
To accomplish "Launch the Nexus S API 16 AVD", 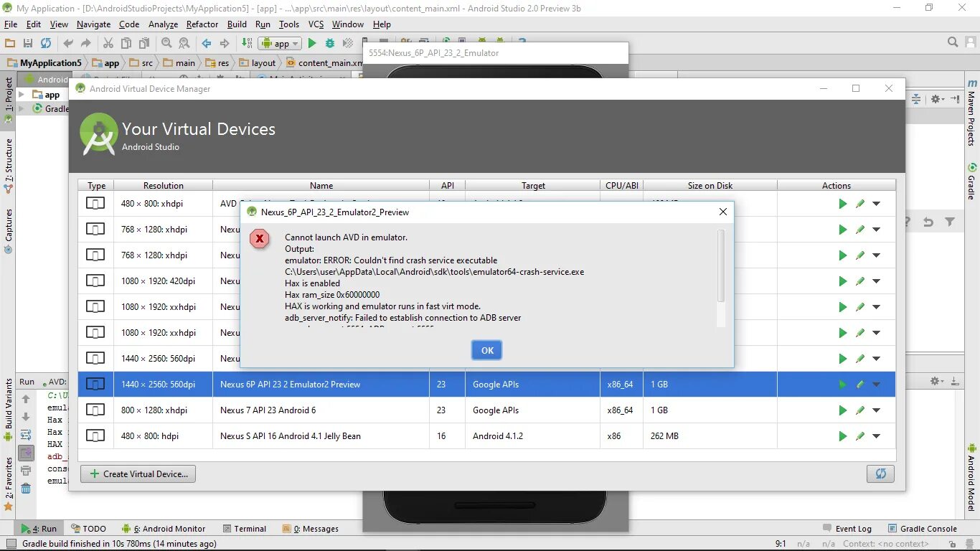I will coord(843,436).
